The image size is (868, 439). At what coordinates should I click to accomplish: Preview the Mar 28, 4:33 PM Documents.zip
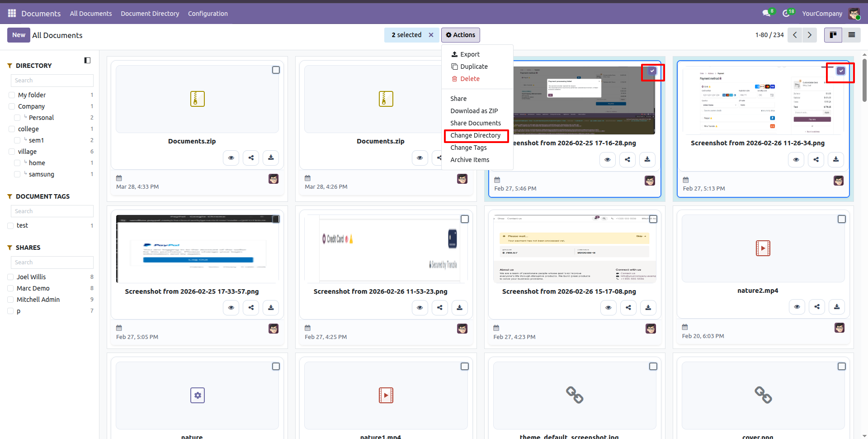[x=231, y=157]
